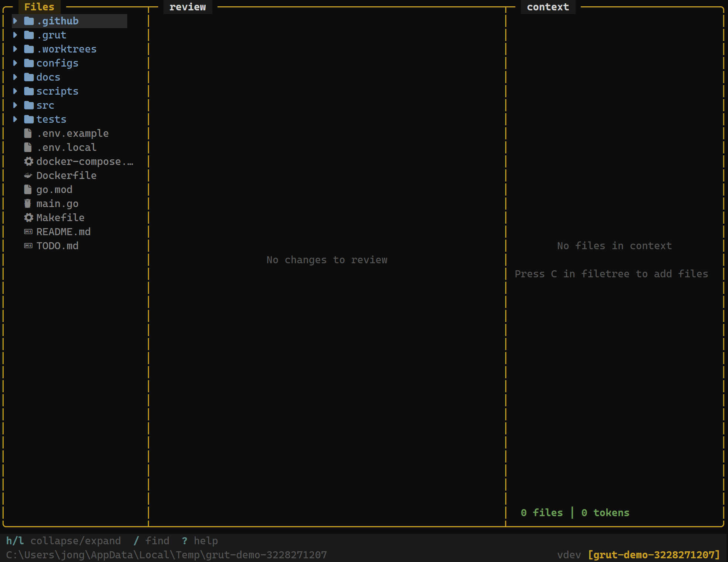Select the main.go file name
Image resolution: width=728 pixels, height=562 pixels.
coord(57,204)
